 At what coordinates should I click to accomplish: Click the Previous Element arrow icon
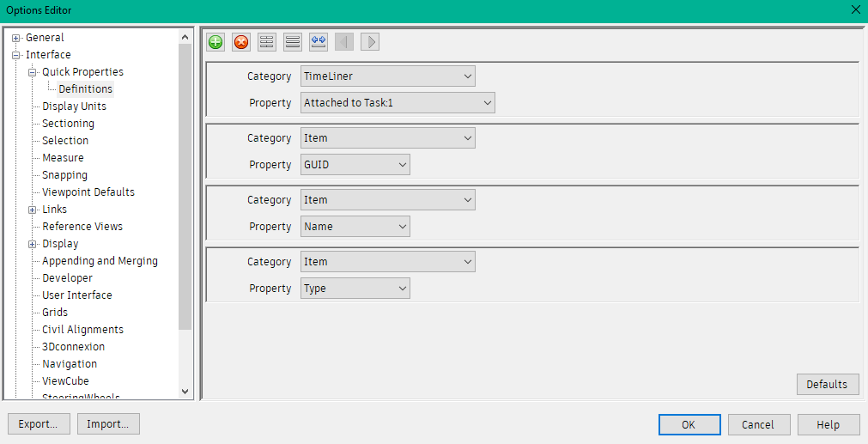point(344,42)
